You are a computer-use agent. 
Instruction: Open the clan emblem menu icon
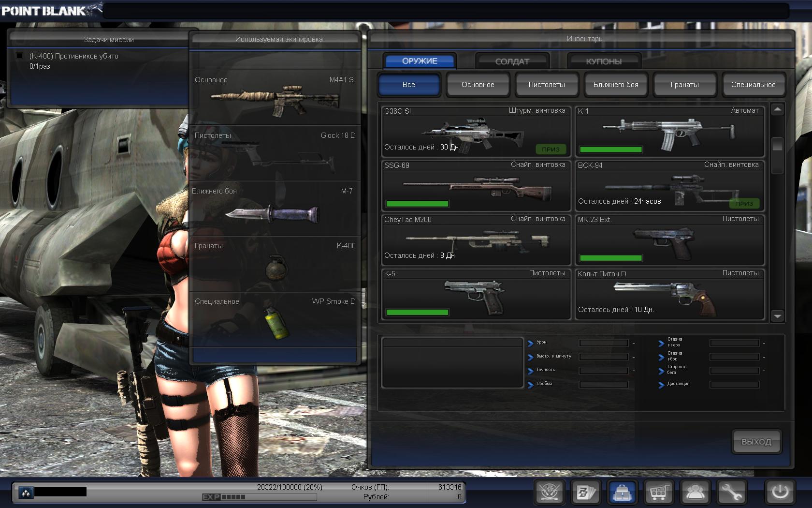click(x=550, y=493)
